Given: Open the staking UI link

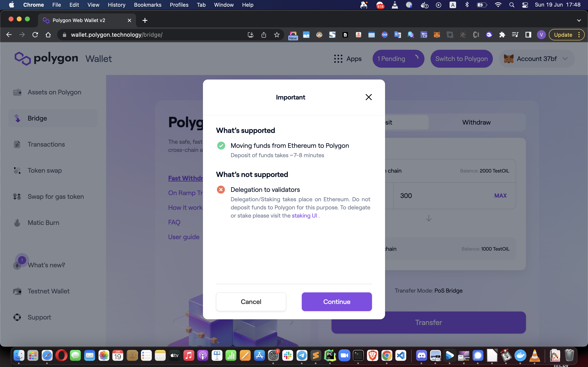Looking at the screenshot, I should [304, 216].
